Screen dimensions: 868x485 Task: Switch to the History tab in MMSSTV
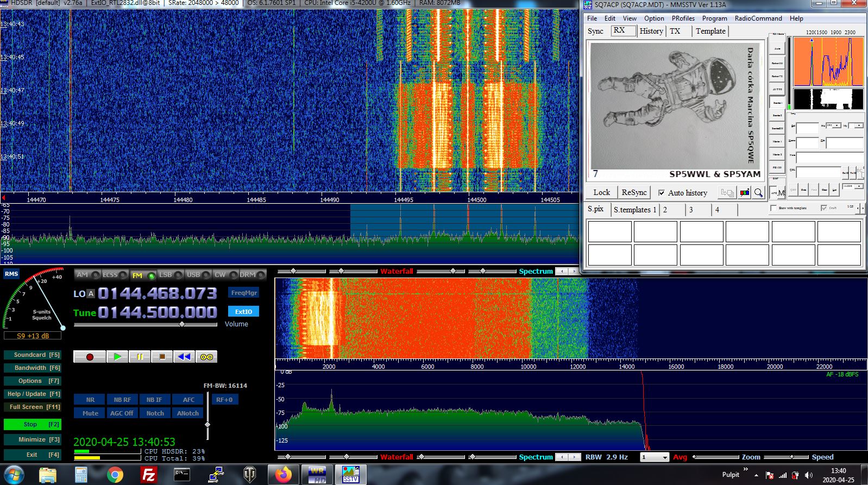tap(651, 31)
